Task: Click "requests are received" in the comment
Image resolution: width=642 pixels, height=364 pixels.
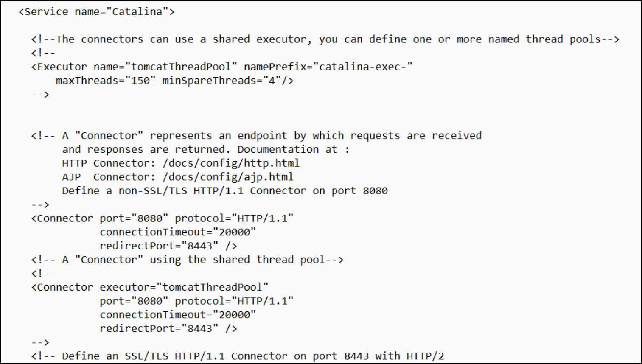Action: coord(416,136)
